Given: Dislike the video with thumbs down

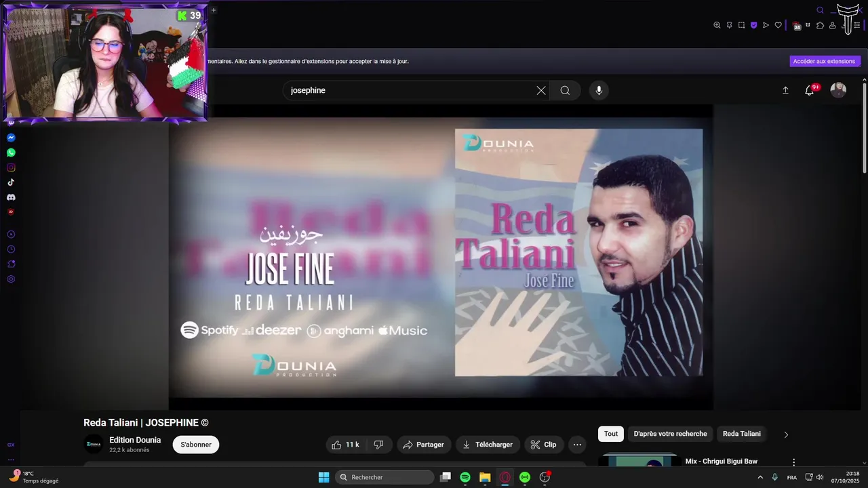Looking at the screenshot, I should coord(378,445).
